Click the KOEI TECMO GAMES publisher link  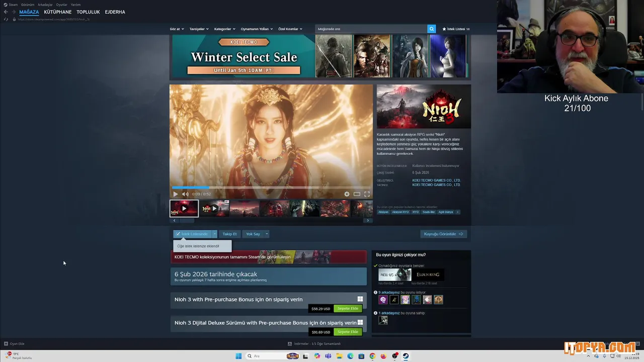(x=436, y=185)
